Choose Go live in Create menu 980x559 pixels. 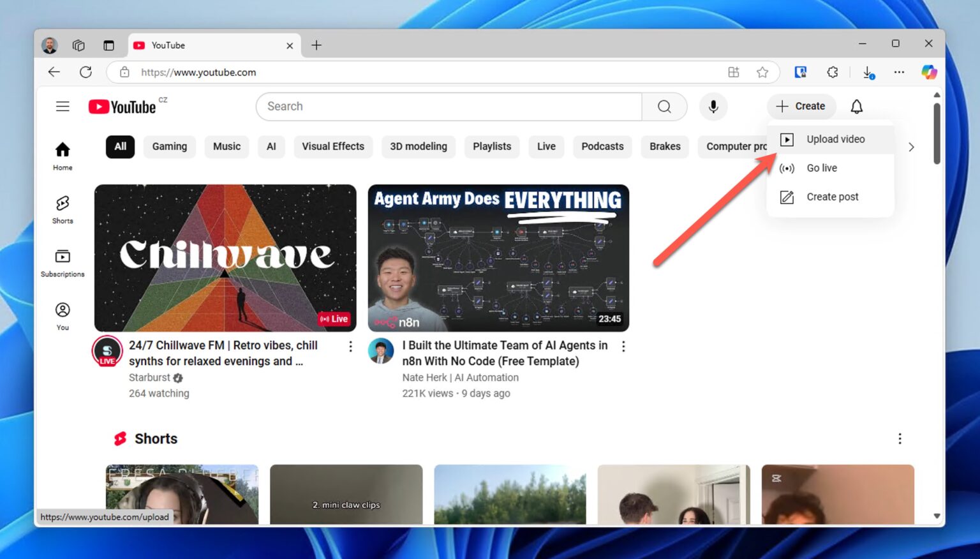coord(821,168)
